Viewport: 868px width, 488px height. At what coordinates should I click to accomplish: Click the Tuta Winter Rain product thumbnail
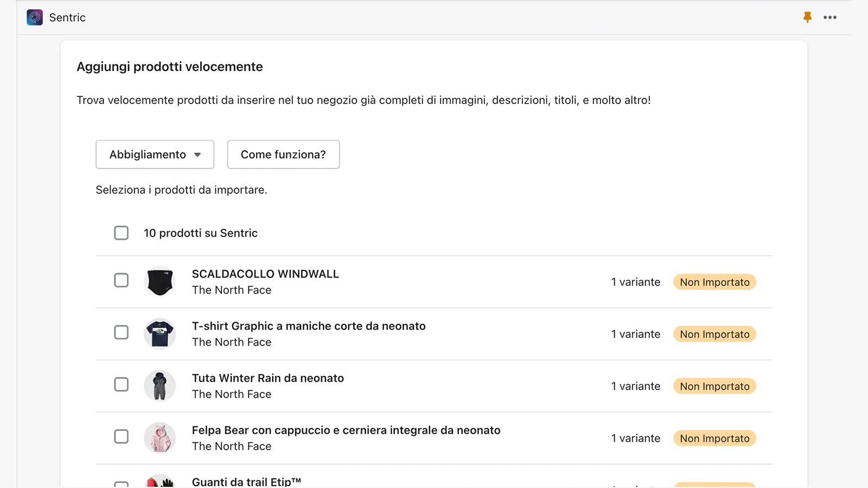pyautogui.click(x=159, y=386)
